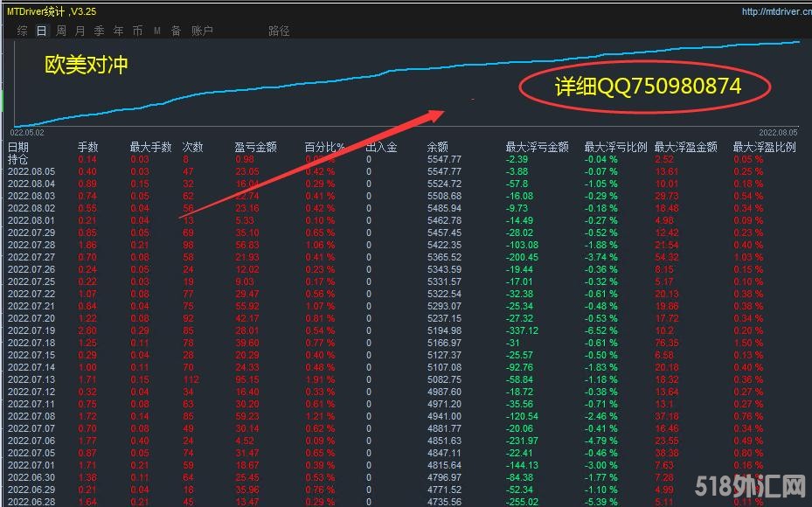Select the 2022.07.19 data row
The height and width of the screenshot is (507, 812).
coord(31,330)
